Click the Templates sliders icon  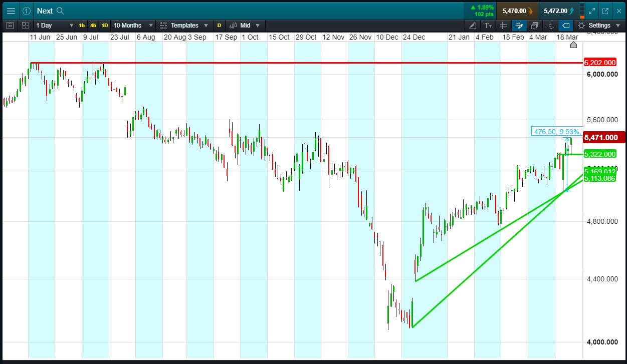[163, 25]
